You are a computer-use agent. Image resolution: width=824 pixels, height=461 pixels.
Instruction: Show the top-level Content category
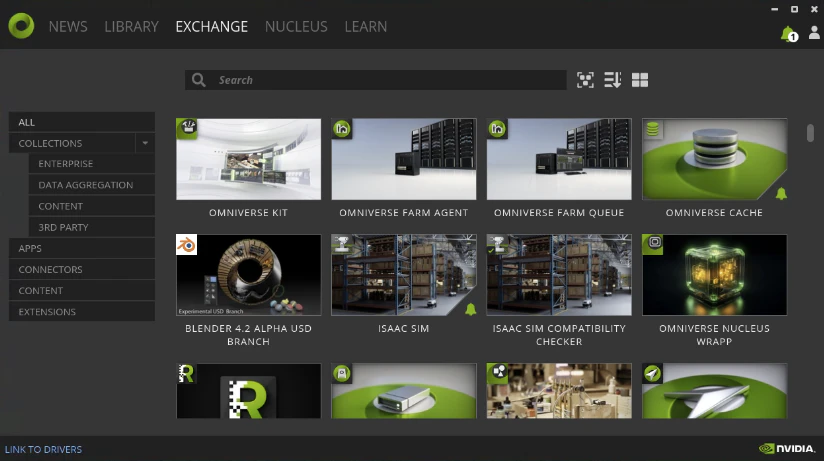pos(82,290)
